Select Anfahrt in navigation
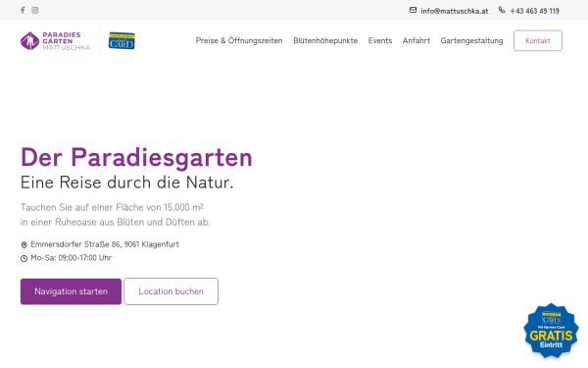This screenshot has width=588, height=368. click(416, 40)
